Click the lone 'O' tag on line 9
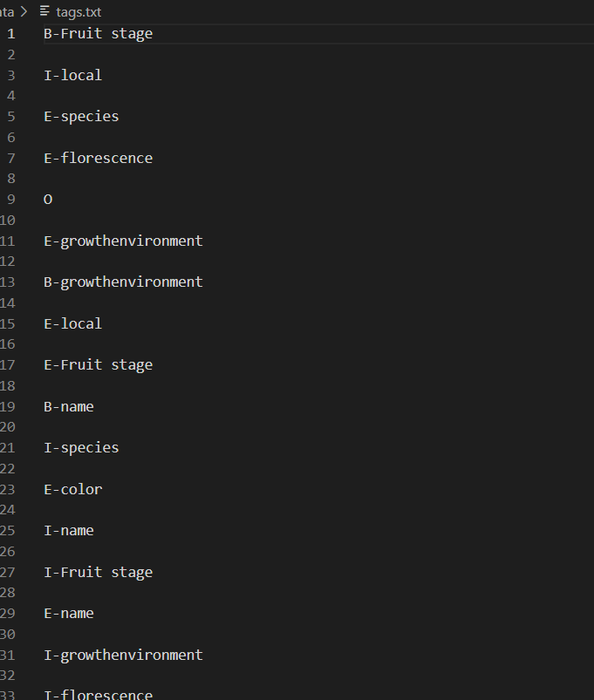The height and width of the screenshot is (700, 594). tap(48, 200)
